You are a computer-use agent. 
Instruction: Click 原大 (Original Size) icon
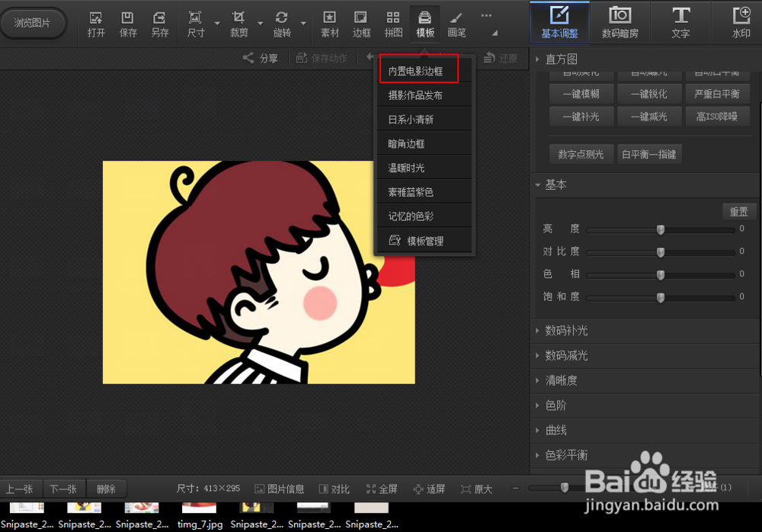click(477, 489)
